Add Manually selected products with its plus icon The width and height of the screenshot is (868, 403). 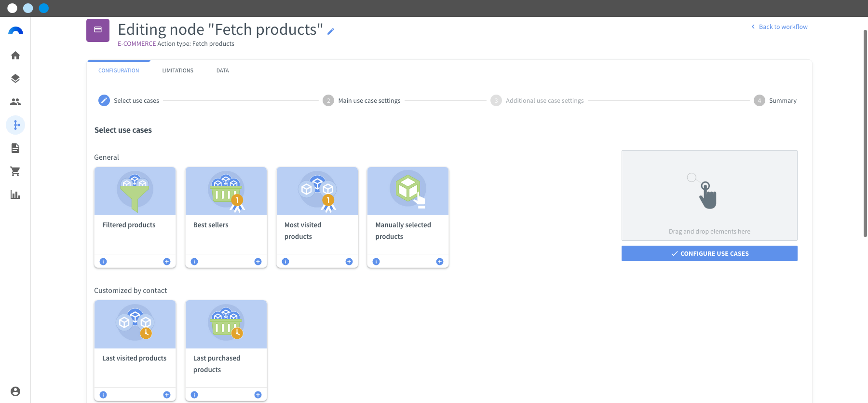(440, 262)
